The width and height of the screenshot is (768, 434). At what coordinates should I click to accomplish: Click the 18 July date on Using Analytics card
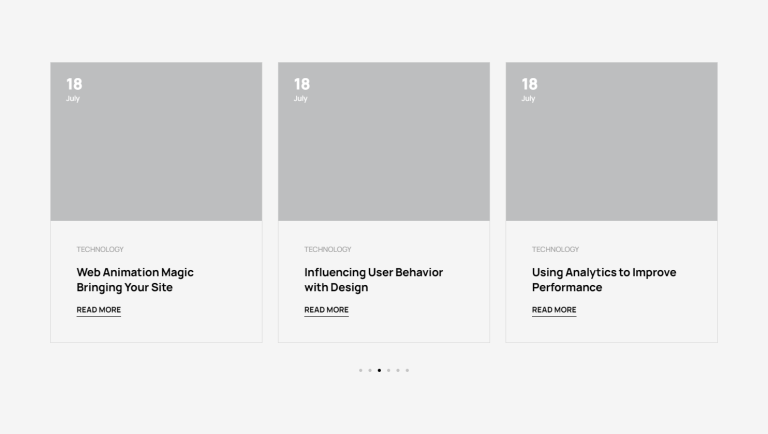coord(529,88)
